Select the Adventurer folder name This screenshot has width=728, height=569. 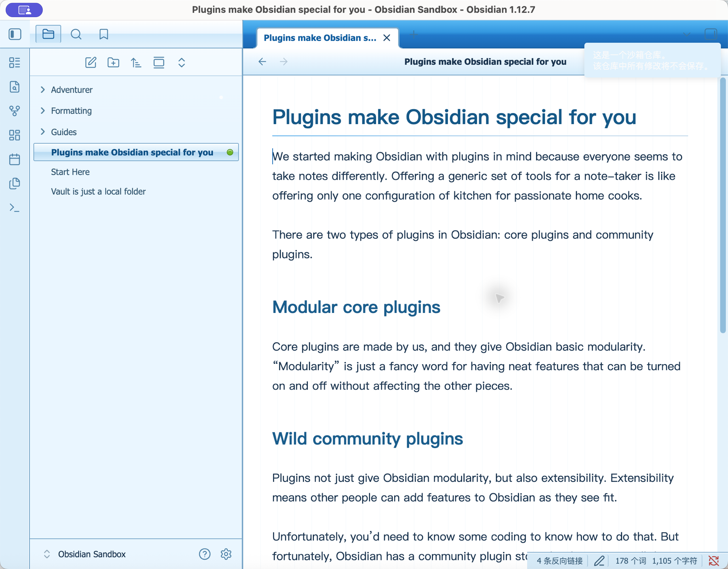pos(72,90)
